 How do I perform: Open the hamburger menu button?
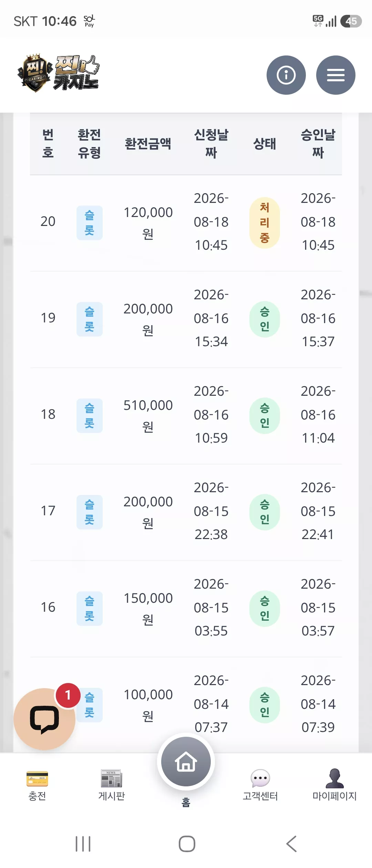pyautogui.click(x=335, y=75)
